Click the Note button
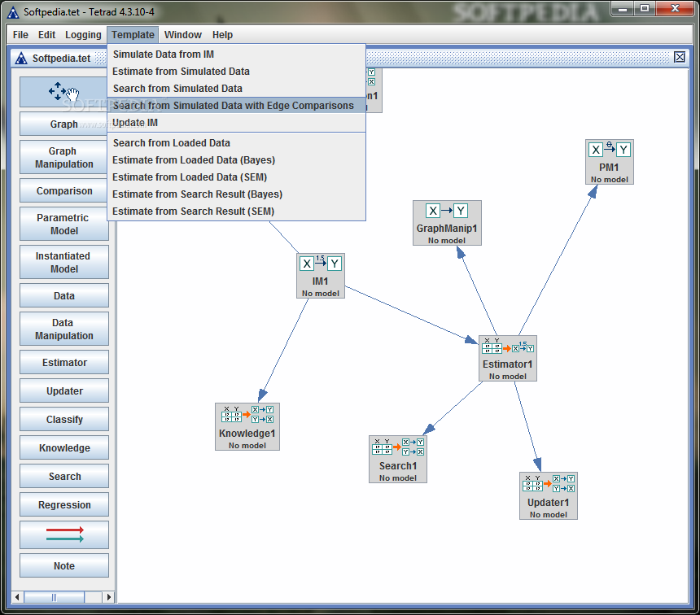 (x=63, y=566)
